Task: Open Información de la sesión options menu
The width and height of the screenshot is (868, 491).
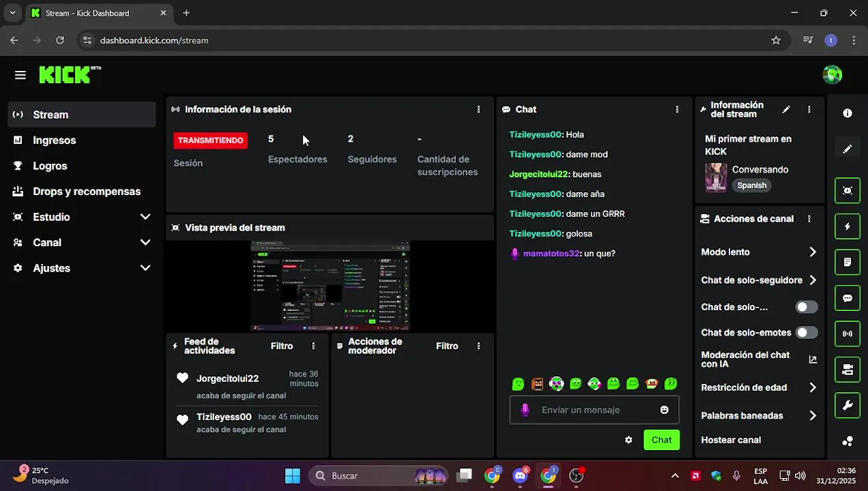Action: click(478, 109)
